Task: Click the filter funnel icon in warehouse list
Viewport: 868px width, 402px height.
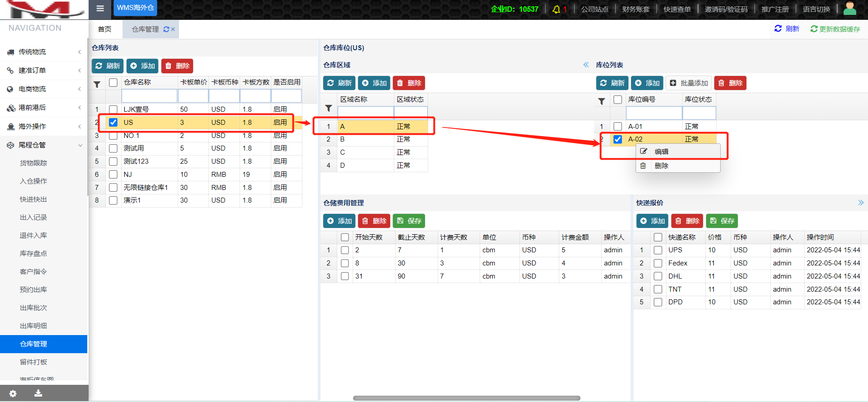Action: point(97,84)
